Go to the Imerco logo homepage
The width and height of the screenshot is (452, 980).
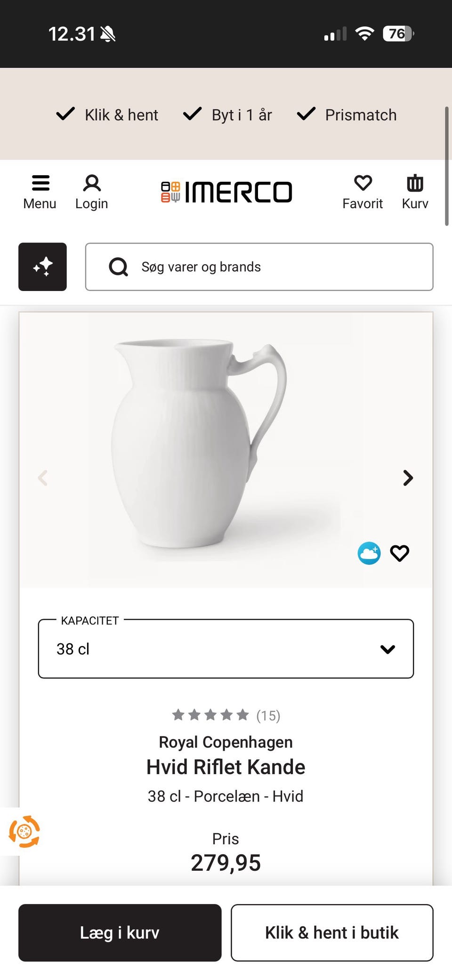(226, 192)
